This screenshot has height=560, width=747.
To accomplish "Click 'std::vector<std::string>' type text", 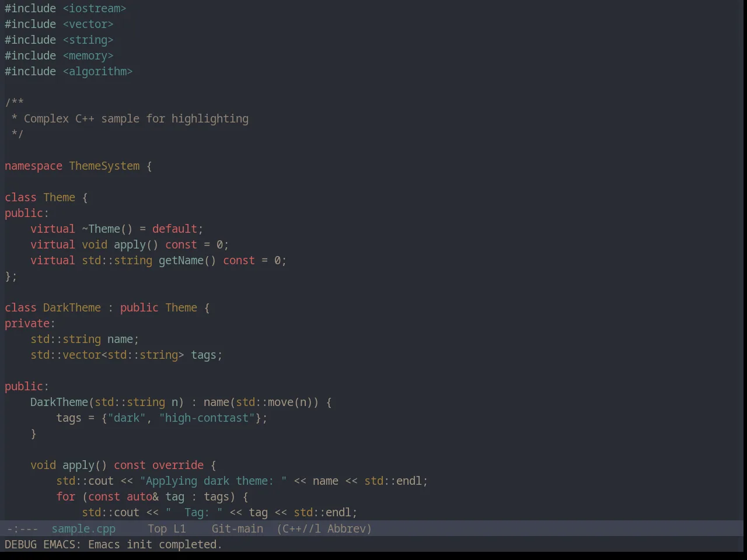I will (x=107, y=355).
